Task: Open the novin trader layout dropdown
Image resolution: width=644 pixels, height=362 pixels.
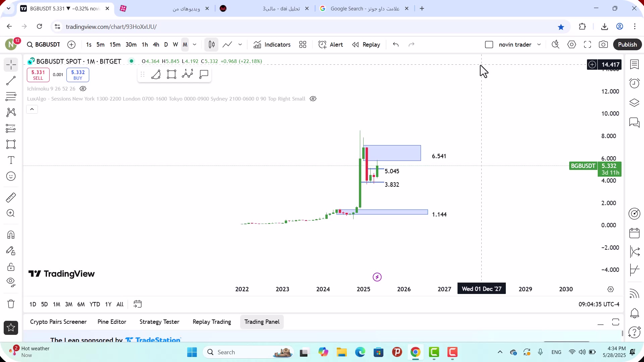Action: pyautogui.click(x=539, y=45)
